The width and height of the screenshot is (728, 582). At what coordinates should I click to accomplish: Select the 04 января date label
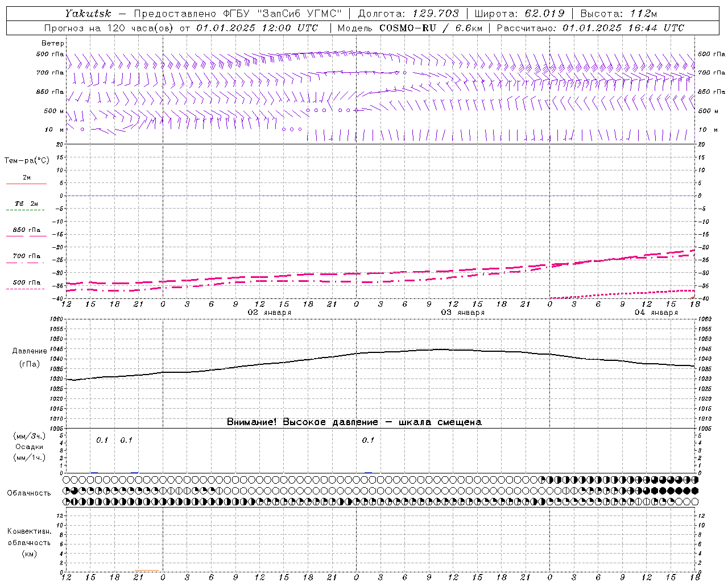tap(656, 313)
